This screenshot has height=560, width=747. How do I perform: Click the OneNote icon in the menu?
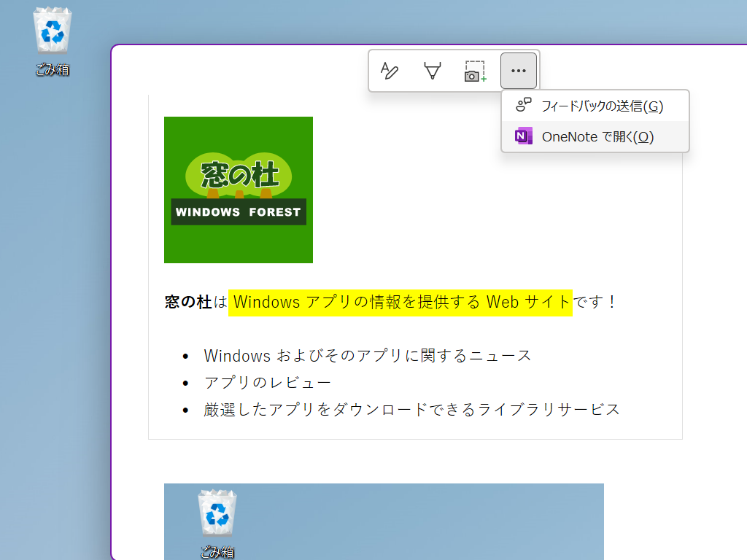[x=522, y=136]
